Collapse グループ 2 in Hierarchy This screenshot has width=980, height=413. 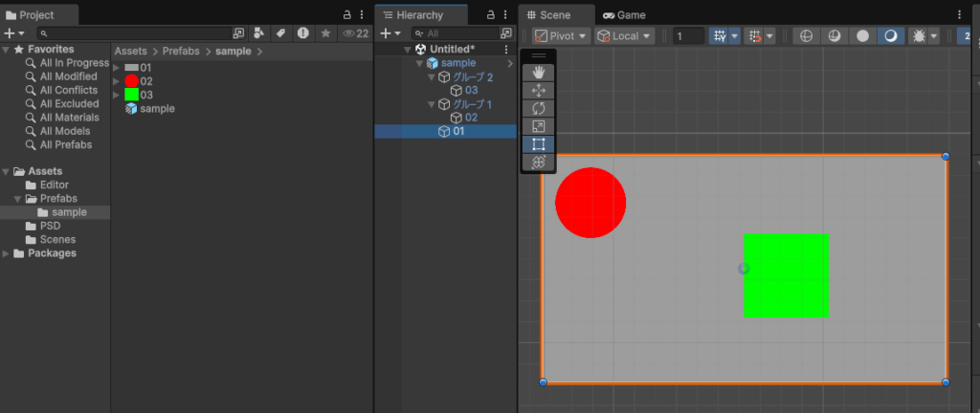click(x=432, y=77)
